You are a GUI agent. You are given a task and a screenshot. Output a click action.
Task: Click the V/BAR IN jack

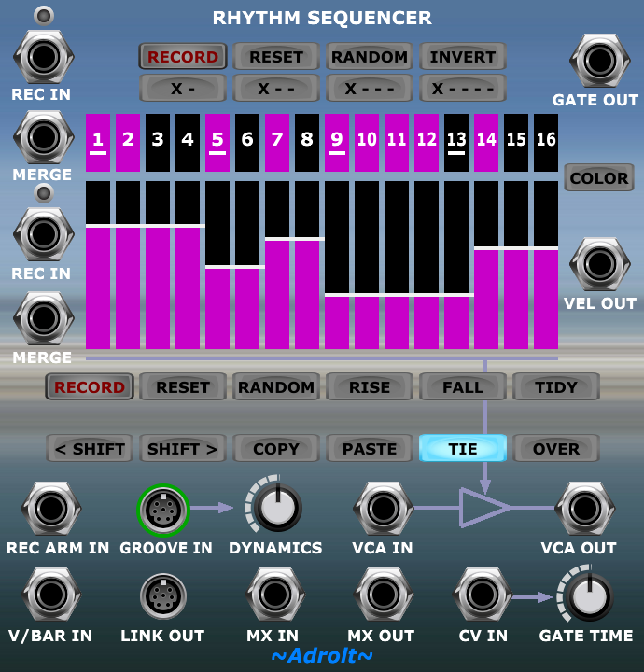click(x=51, y=595)
